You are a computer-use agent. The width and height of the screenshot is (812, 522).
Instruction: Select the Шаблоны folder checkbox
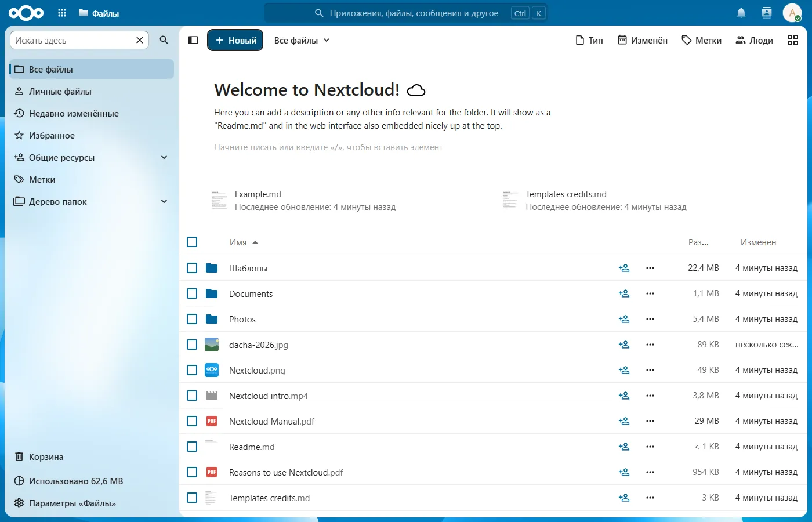[x=192, y=268]
